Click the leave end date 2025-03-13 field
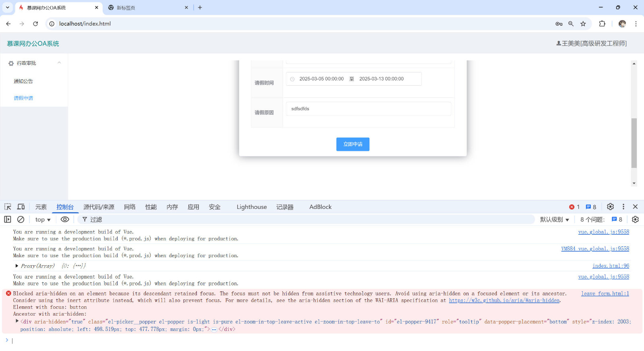This screenshot has height=351, width=644. point(381,79)
